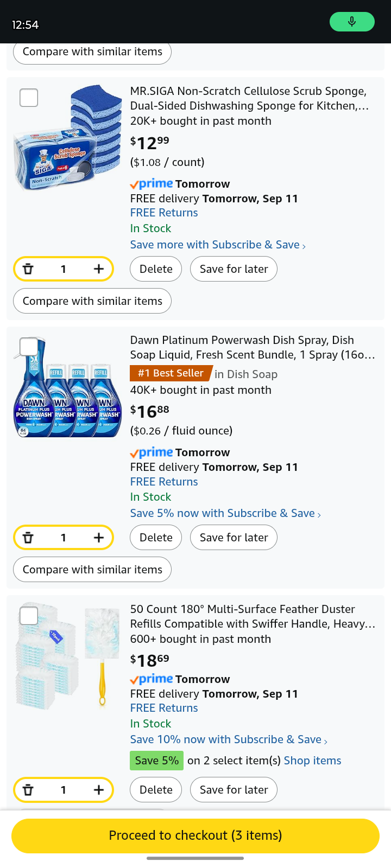Image resolution: width=391 pixels, height=868 pixels.
Task: Open Shop items link for Save 5% offer
Action: (x=312, y=761)
